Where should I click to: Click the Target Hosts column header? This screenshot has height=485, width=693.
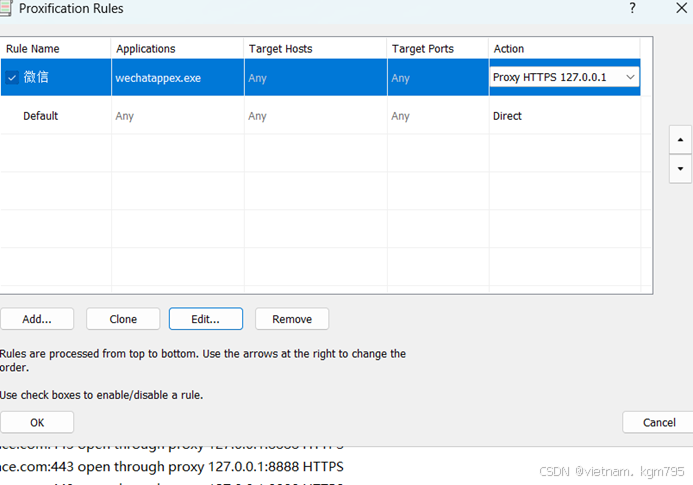316,49
